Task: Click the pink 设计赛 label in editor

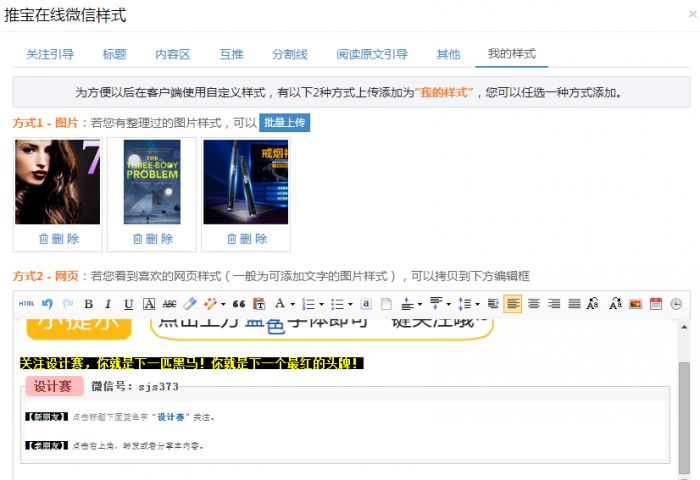Action: point(54,386)
